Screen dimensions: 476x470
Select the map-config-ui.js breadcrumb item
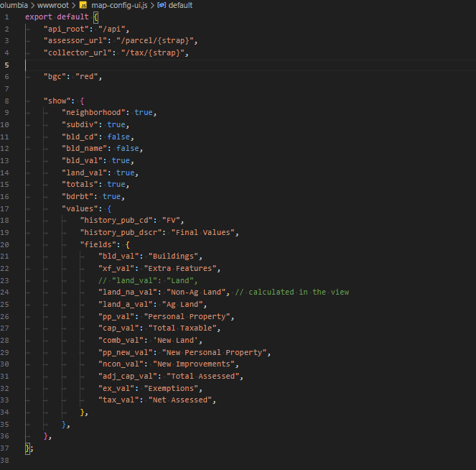[119, 5]
